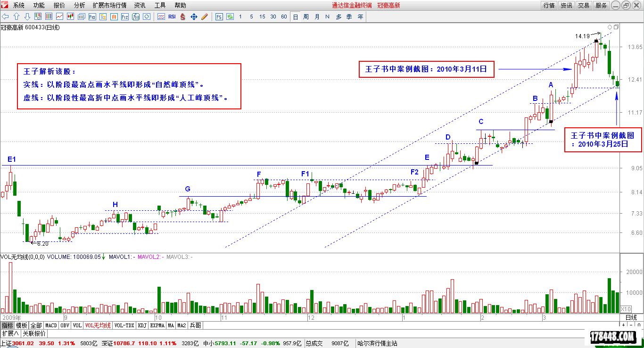Open the 功能 menu
Viewport: 644px width, 348px height.
point(39,5)
